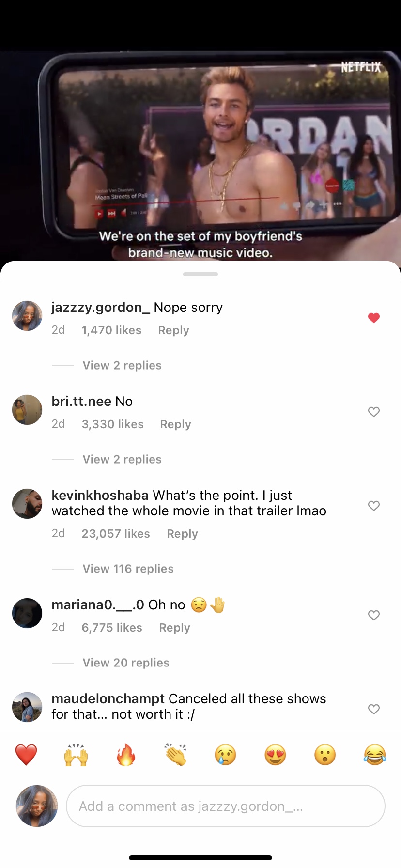
Task: Tap the red heart quick reaction emoji
Action: click(26, 755)
